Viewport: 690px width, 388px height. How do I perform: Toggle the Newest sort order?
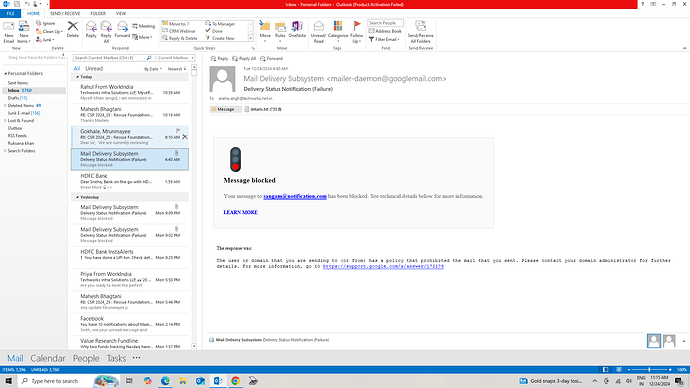[177, 69]
